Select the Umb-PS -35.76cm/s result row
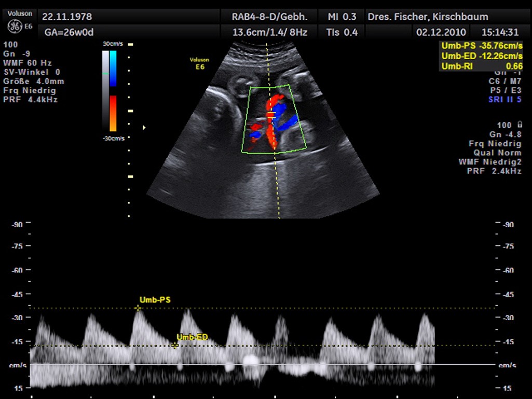Image resolution: width=532 pixels, height=399 pixels. [482, 46]
